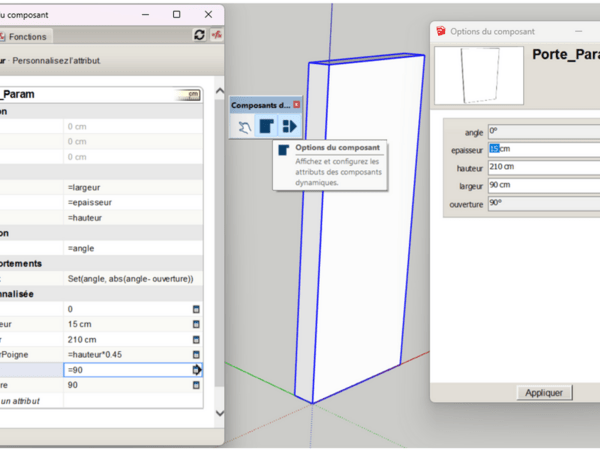Open Component Options from the floating toolbar

tap(266, 127)
